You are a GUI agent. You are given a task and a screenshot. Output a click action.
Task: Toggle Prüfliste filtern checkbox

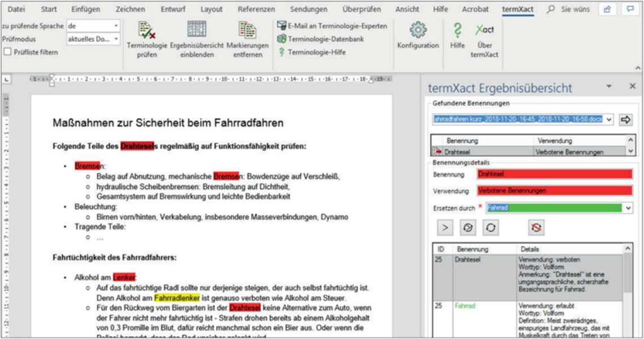(x=7, y=52)
